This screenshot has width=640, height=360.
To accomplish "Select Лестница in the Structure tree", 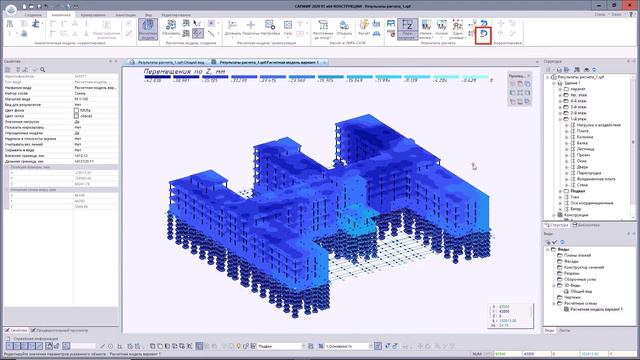I will click(585, 149).
